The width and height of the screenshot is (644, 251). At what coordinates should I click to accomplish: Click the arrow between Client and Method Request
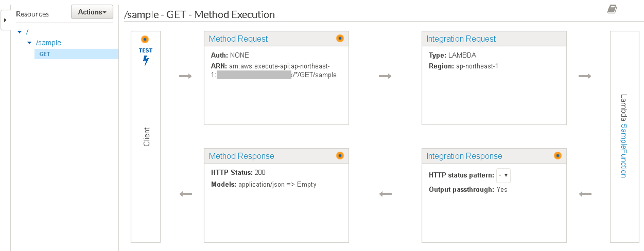(x=185, y=77)
